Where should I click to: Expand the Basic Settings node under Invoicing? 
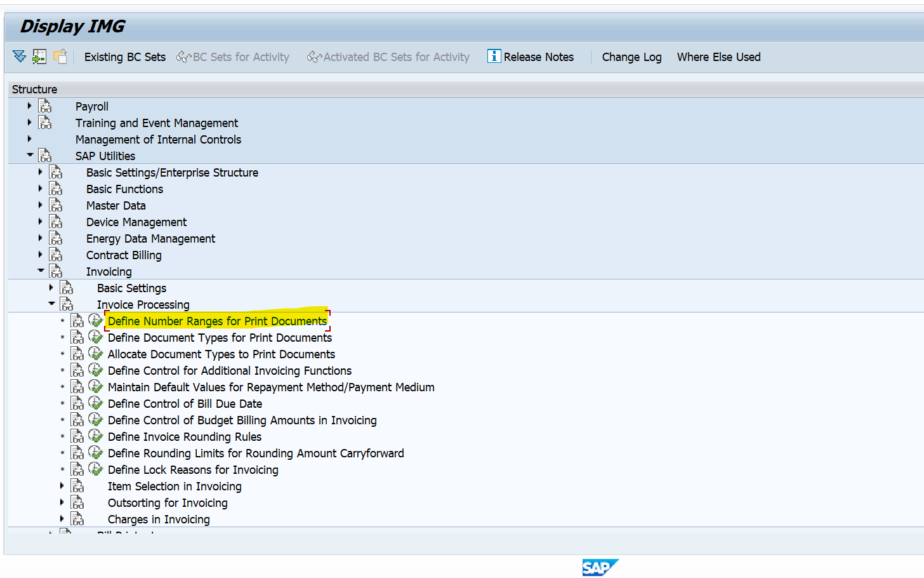(x=51, y=287)
